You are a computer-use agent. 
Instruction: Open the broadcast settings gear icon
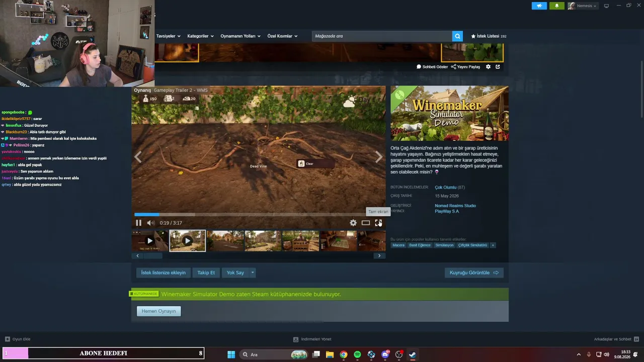tap(488, 67)
